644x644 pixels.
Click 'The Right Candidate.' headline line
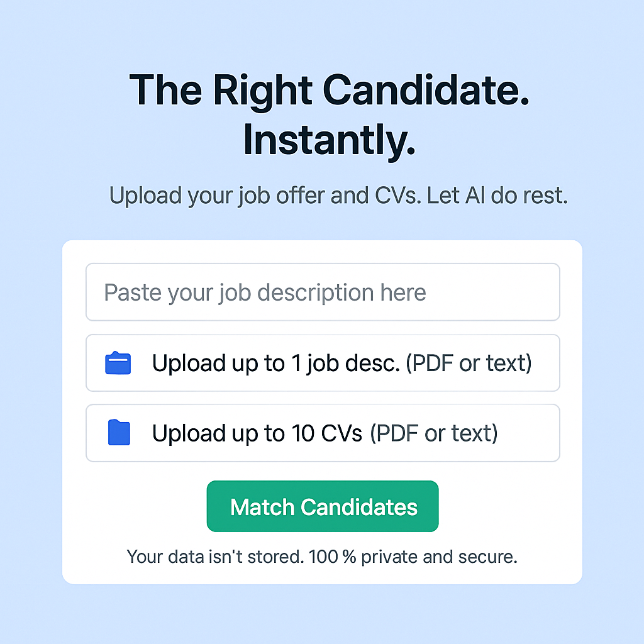330,91
